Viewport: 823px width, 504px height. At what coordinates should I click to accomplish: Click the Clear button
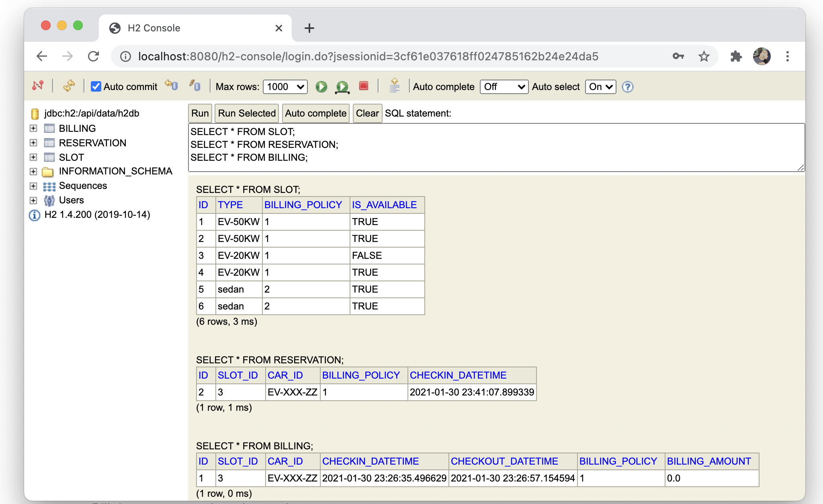367,113
